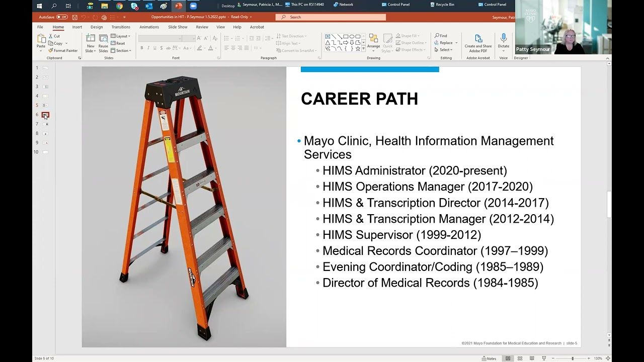Open the font name combo box
Screen dimensions: 644x362
160,38
